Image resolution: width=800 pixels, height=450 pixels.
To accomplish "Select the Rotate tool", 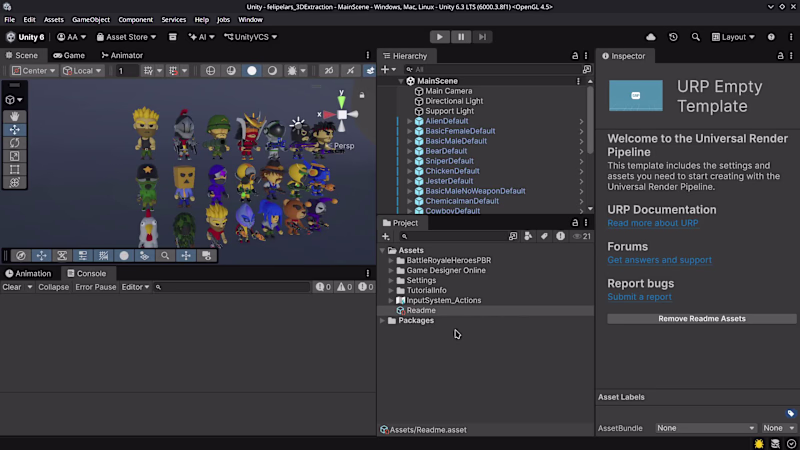I will pos(14,143).
